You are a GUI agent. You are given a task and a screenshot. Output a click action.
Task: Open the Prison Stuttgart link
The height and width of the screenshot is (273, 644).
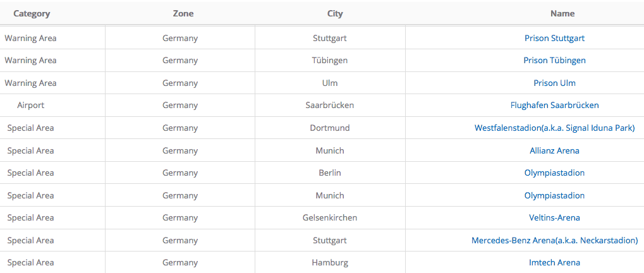click(554, 38)
